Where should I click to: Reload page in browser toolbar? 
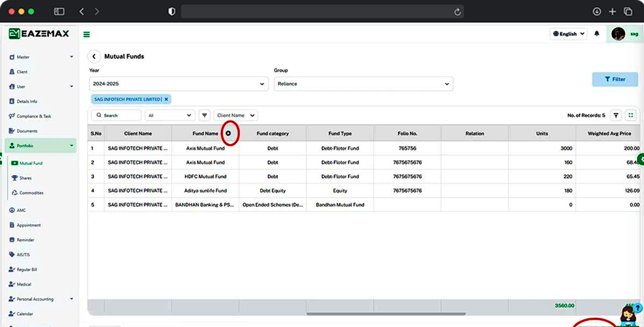[x=458, y=12]
